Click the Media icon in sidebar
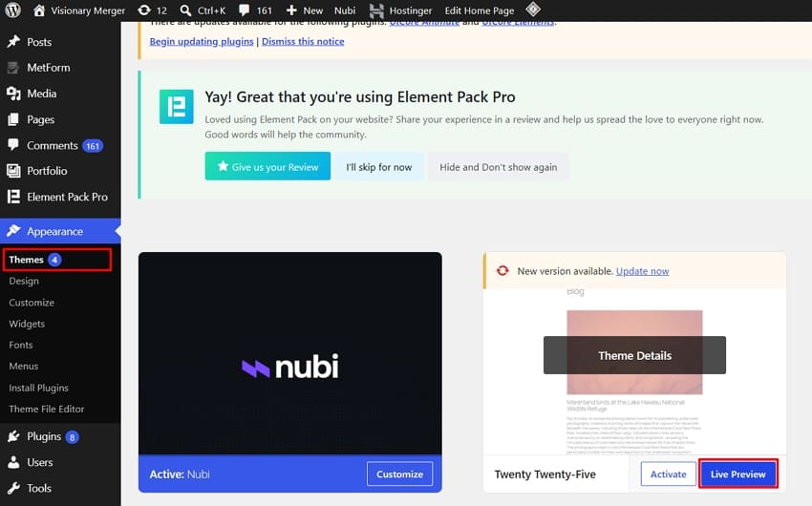 click(x=13, y=94)
